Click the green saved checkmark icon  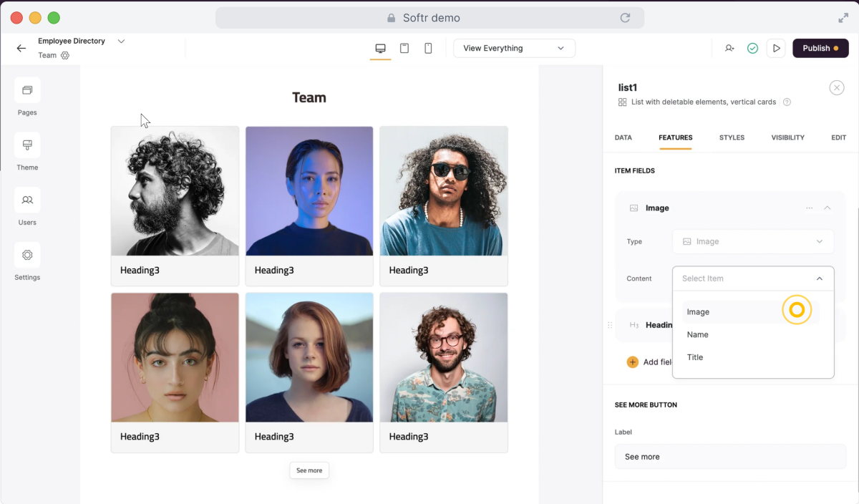(x=752, y=48)
